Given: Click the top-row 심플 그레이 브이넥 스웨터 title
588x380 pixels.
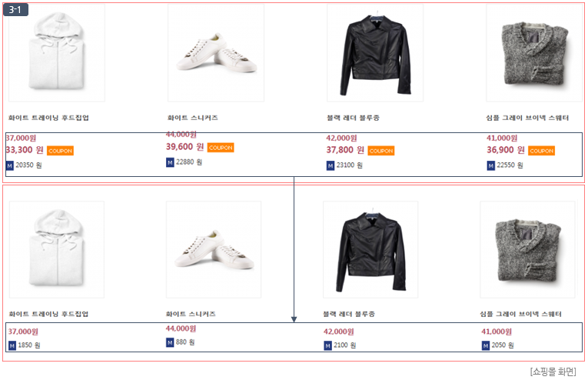Looking at the screenshot, I should (527, 118).
